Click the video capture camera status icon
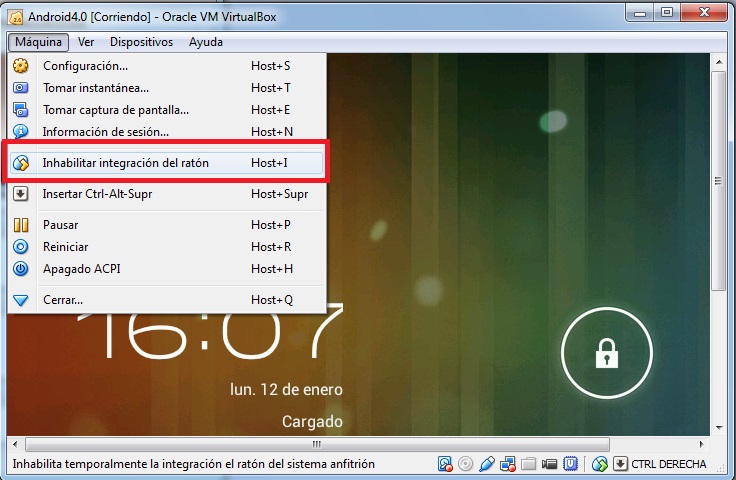The width and height of the screenshot is (736, 480). (549, 464)
